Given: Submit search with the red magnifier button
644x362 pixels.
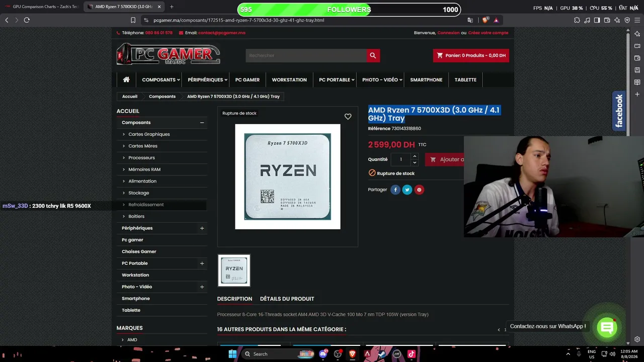Looking at the screenshot, I should [373, 55].
